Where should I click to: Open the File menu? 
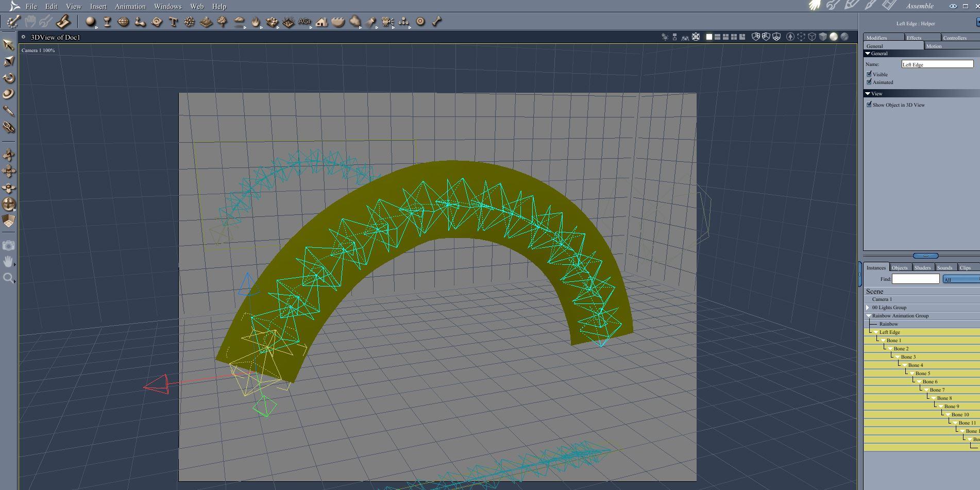coord(31,6)
